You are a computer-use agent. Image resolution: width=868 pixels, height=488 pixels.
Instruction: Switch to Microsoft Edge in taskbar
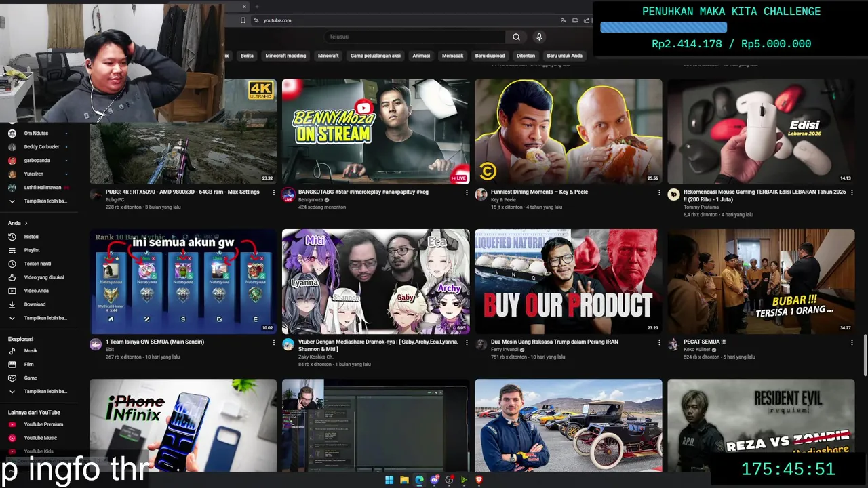tap(419, 480)
